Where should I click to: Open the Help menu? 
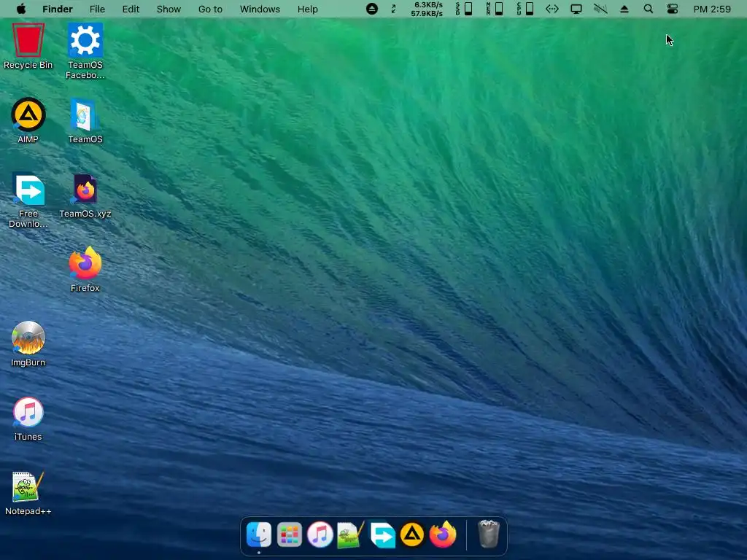(308, 9)
